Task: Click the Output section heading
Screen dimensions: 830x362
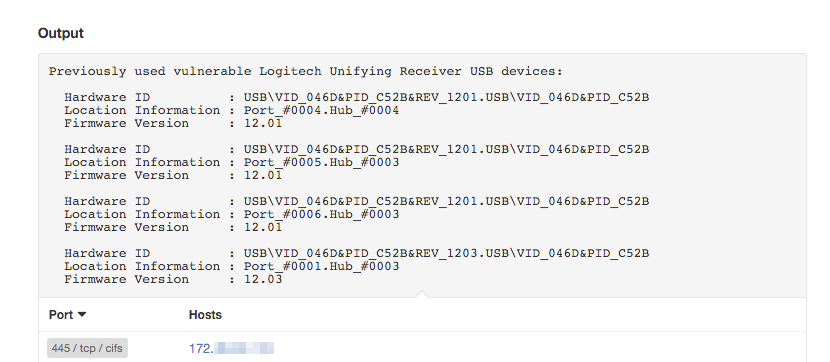Action: [x=61, y=33]
